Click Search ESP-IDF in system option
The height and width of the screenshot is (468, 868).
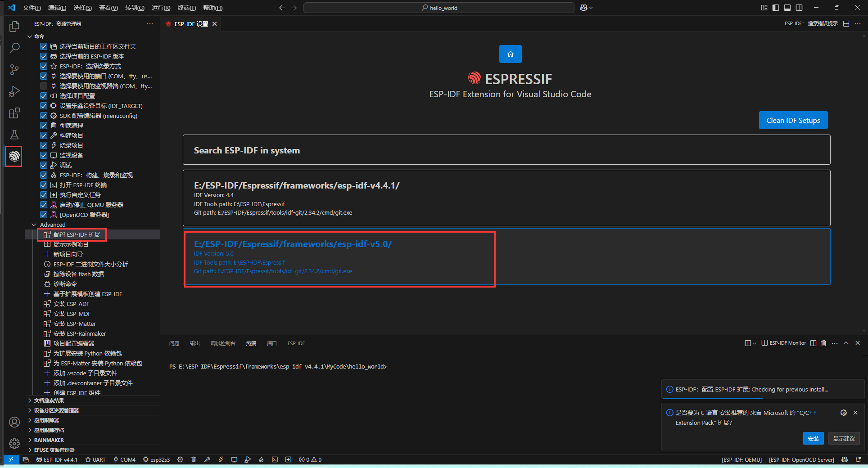point(506,150)
